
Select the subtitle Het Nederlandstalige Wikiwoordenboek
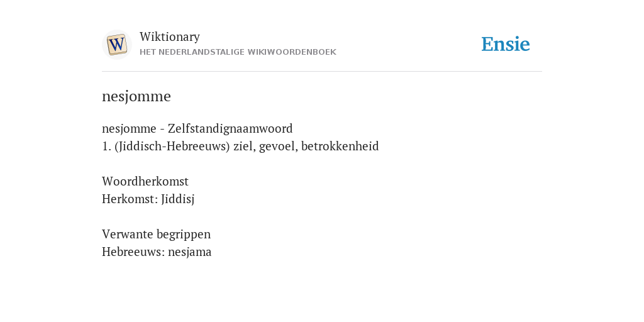(238, 52)
